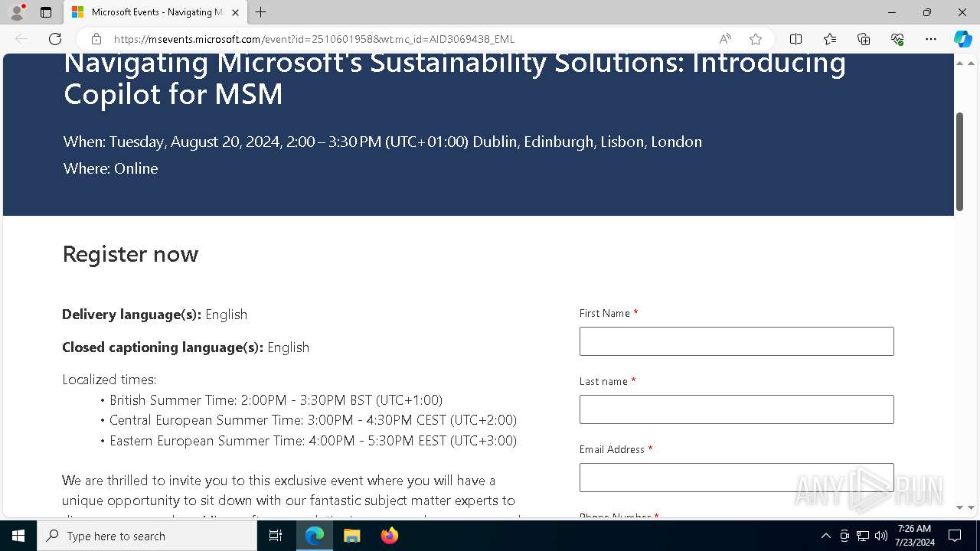The height and width of the screenshot is (551, 980).
Task: Click the 'Where: Online' text
Action: [x=110, y=168]
